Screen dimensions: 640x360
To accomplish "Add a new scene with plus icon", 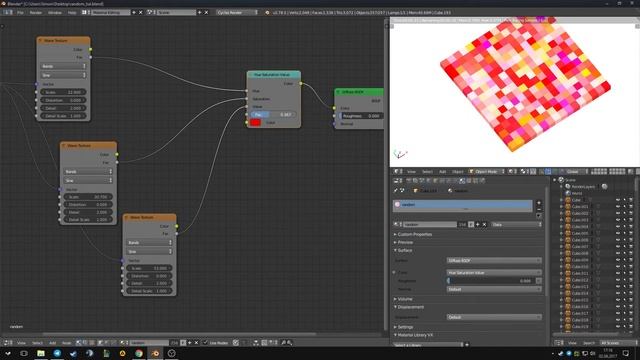I will [x=200, y=13].
